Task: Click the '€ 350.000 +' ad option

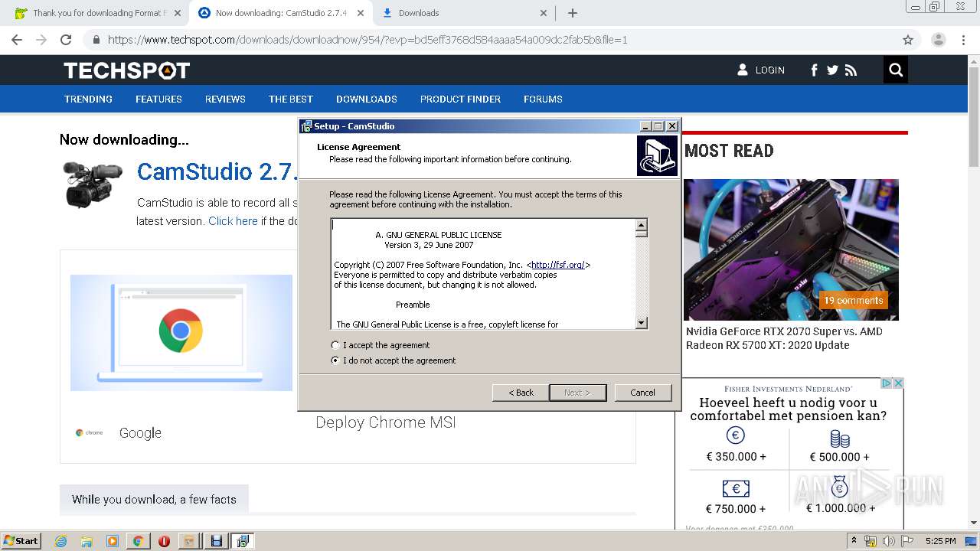Action: point(736,445)
